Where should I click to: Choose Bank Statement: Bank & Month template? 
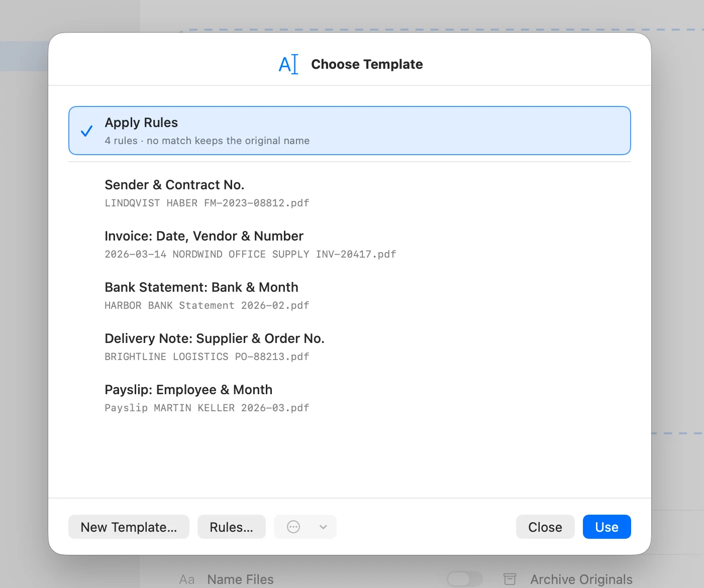349,295
